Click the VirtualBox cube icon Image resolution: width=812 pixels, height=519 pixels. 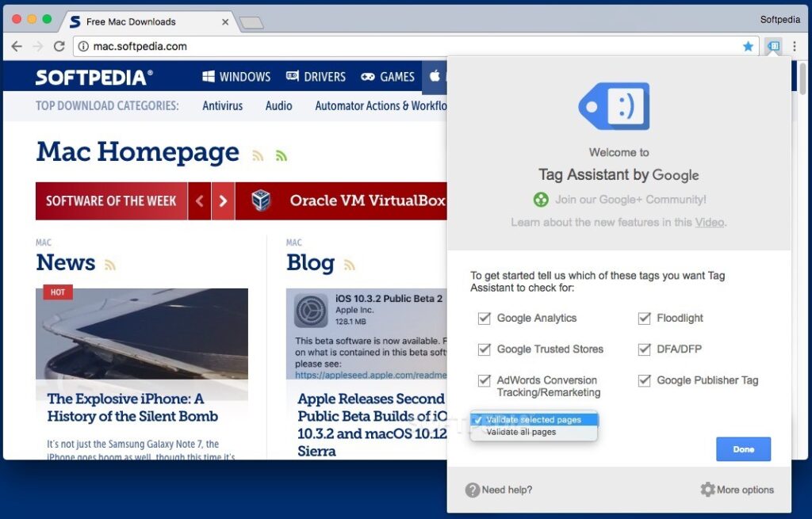point(261,200)
